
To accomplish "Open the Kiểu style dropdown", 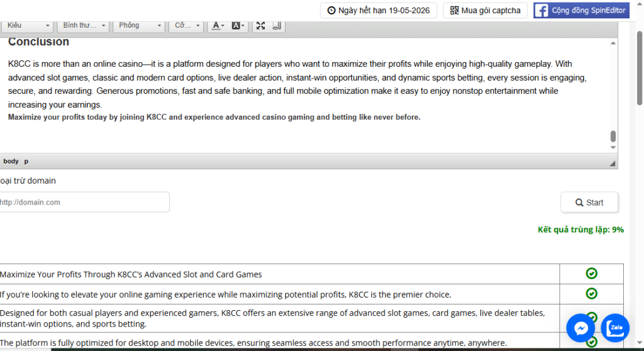I will (x=27, y=26).
